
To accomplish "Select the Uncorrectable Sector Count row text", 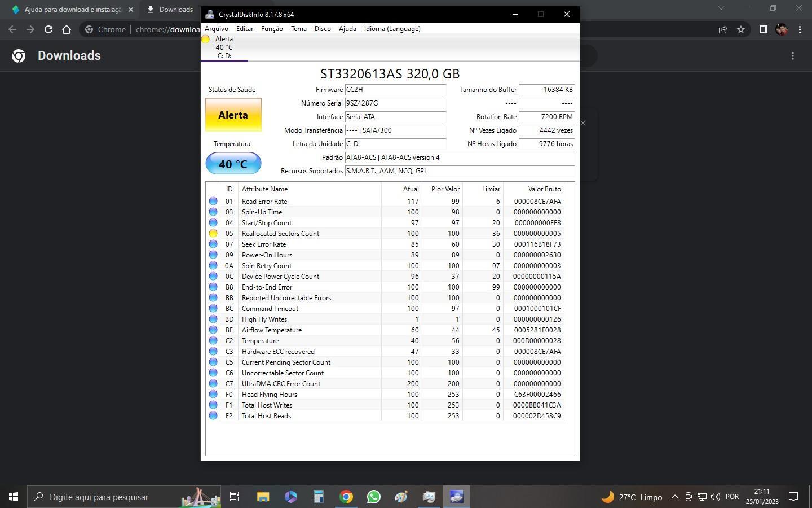I will (x=283, y=373).
